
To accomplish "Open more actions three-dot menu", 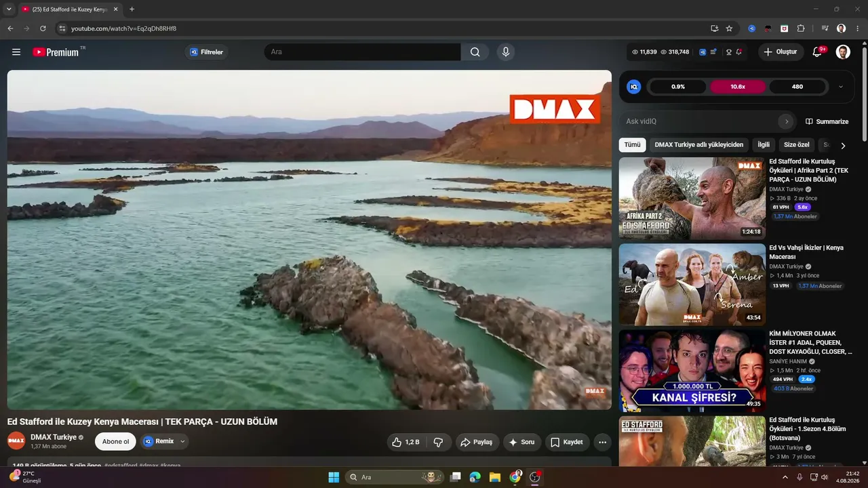I will [x=602, y=442].
